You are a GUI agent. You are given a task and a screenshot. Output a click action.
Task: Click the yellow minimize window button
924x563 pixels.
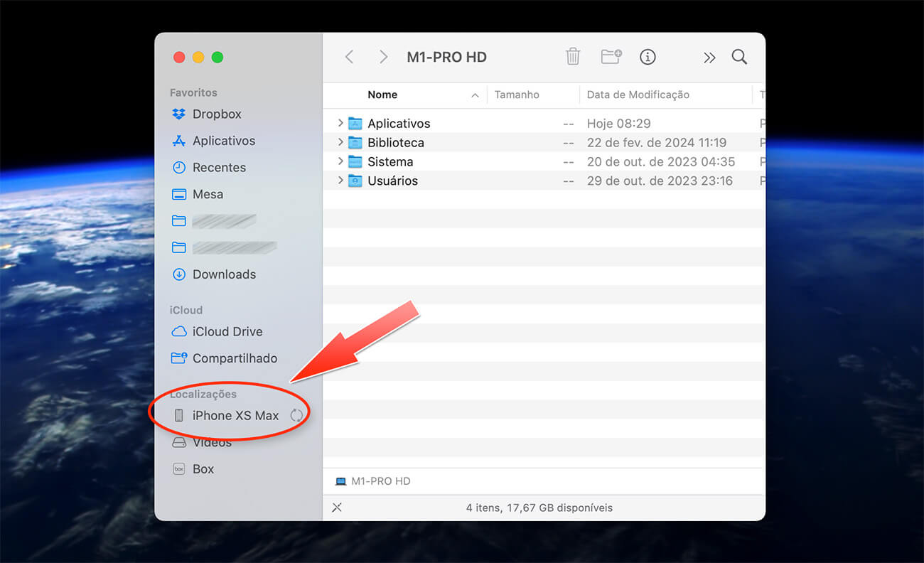[x=198, y=57]
